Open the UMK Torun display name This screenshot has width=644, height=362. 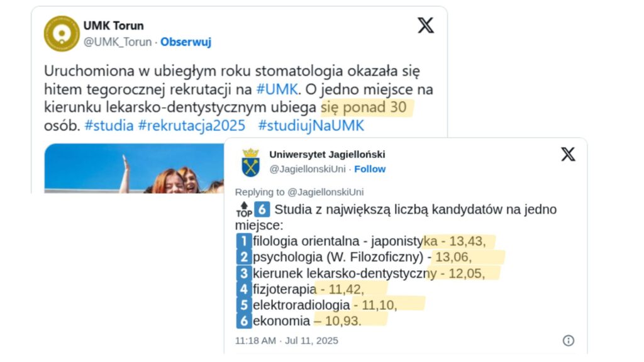coord(113,26)
